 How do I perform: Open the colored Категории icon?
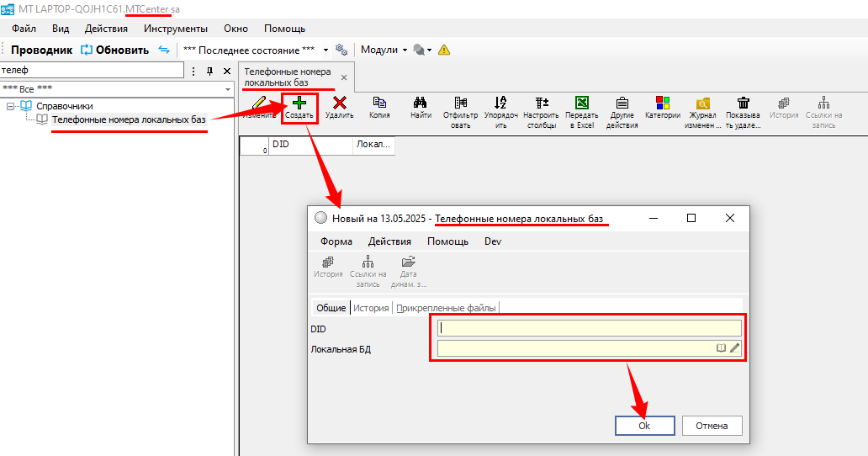(662, 103)
